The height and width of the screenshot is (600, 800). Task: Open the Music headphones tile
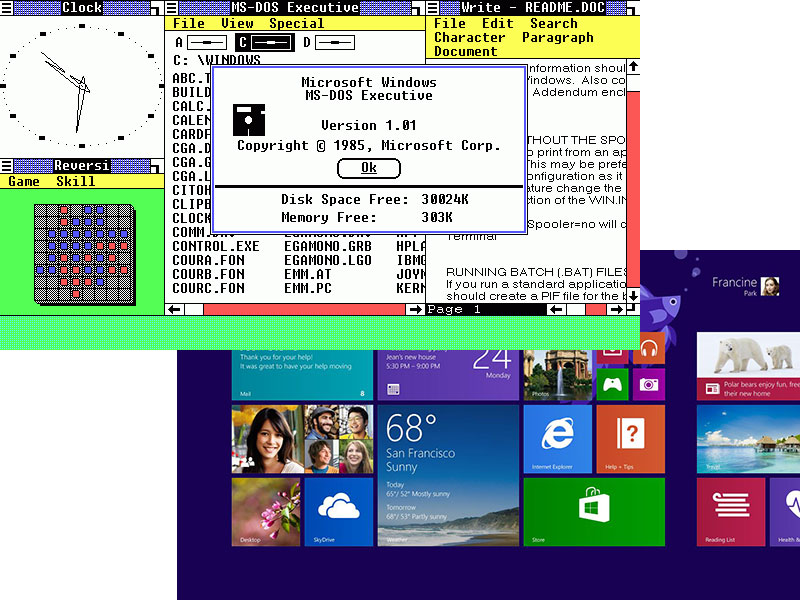[x=649, y=350]
